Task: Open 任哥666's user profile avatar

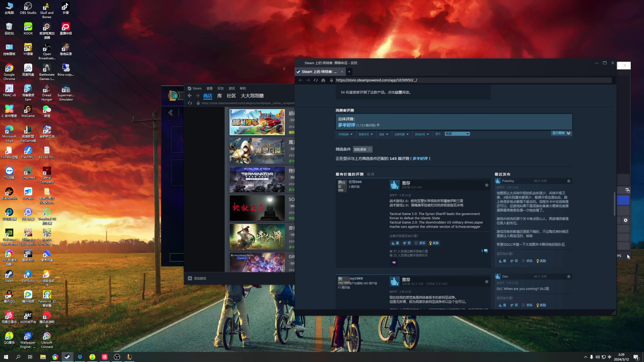Action: coord(342,186)
